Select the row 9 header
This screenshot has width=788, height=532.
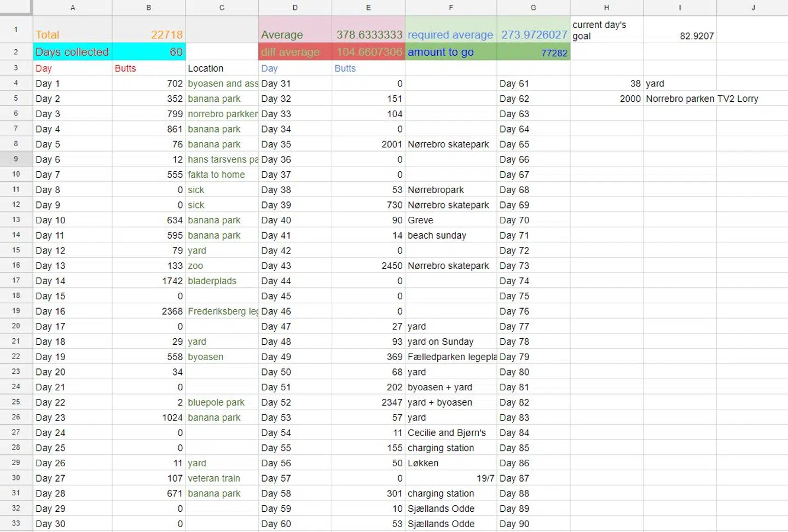[16, 159]
